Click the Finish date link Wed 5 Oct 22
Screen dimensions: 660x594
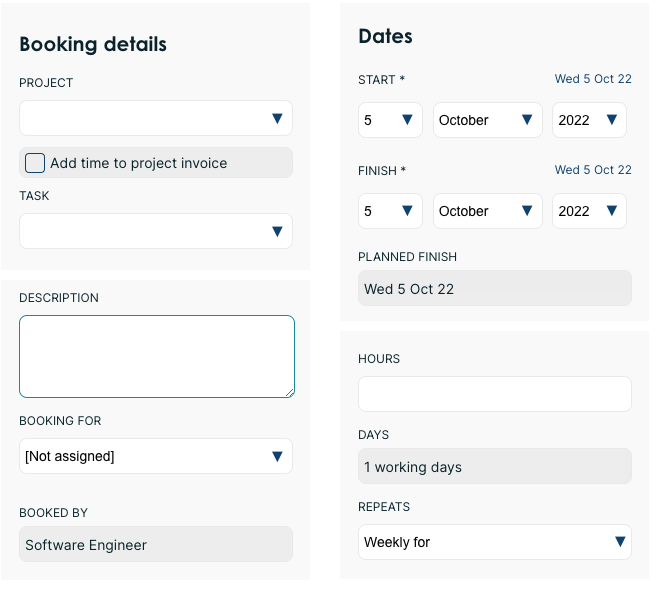tap(593, 170)
